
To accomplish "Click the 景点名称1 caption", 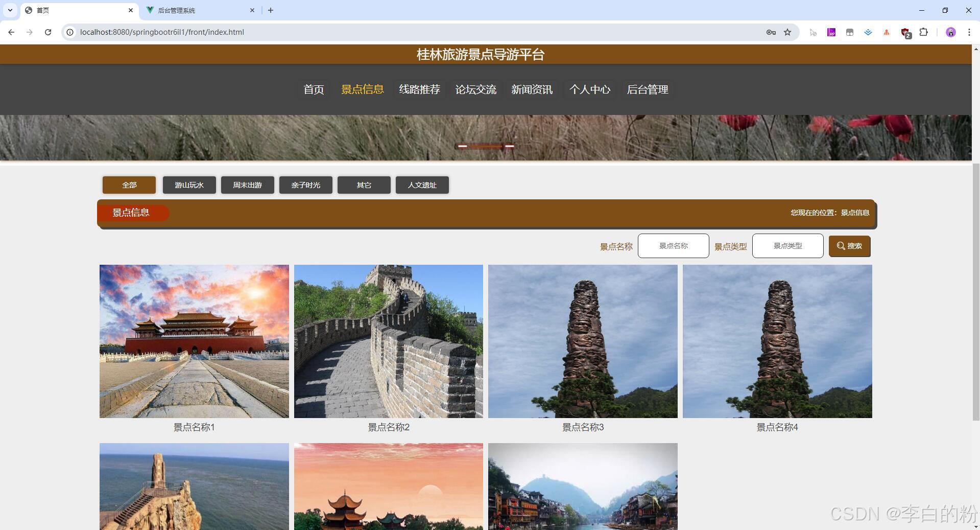I will (x=194, y=427).
